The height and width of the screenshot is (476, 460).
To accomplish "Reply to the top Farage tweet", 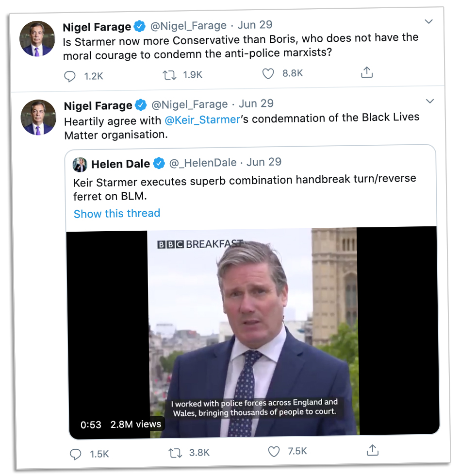I will coord(71,76).
